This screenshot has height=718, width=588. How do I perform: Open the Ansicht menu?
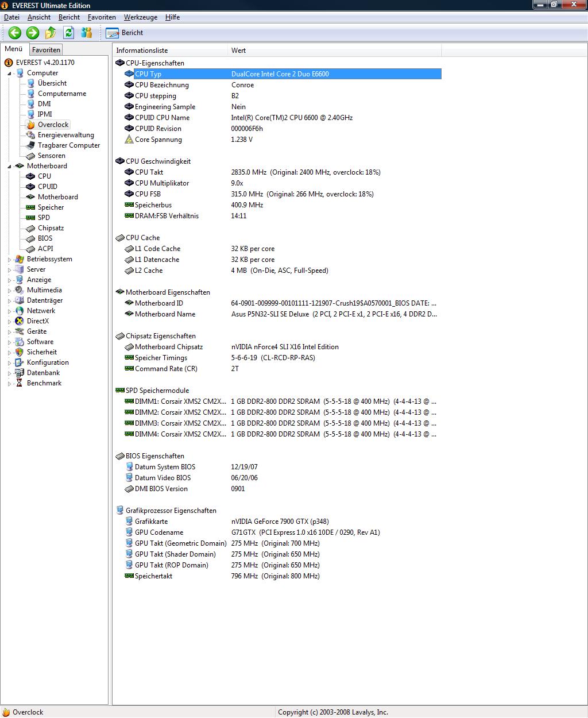(39, 17)
